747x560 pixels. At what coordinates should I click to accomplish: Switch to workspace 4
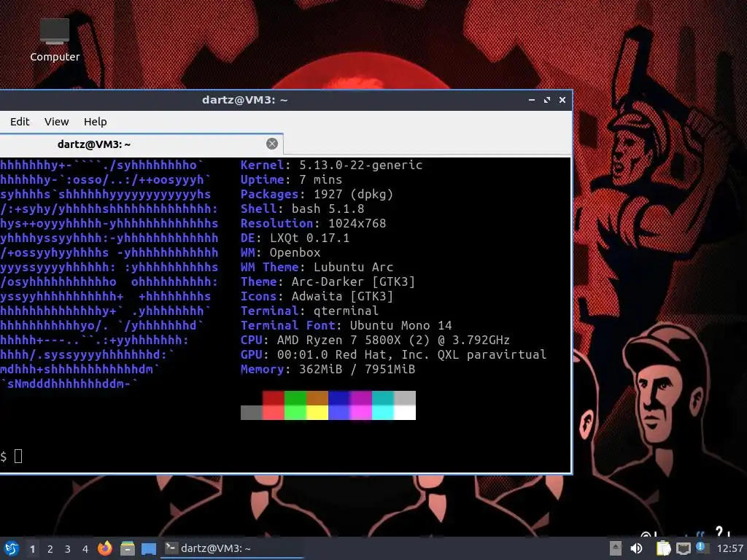85,549
